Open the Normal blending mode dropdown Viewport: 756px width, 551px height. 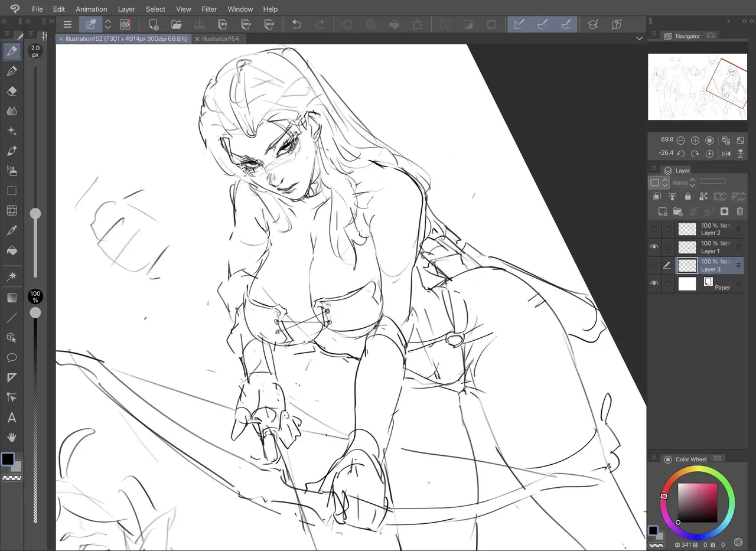click(684, 182)
